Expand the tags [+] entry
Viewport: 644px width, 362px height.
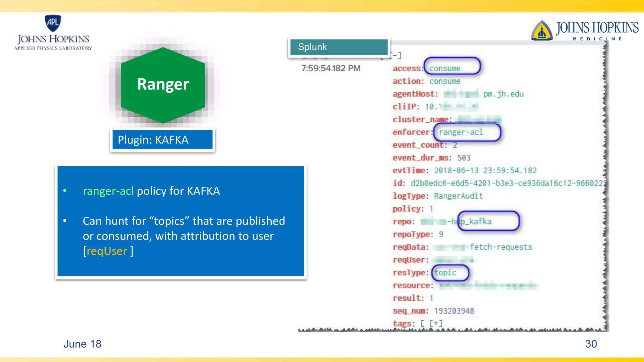click(x=436, y=323)
